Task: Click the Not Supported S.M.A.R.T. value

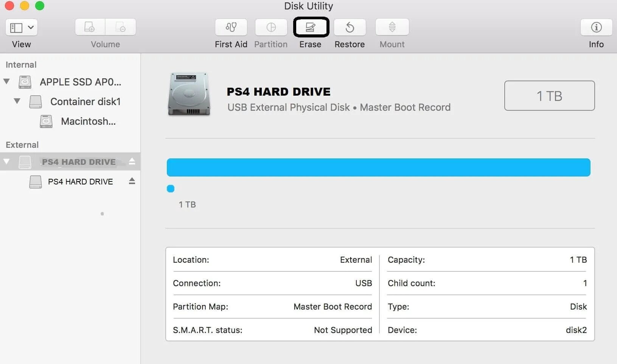Action: point(343,330)
